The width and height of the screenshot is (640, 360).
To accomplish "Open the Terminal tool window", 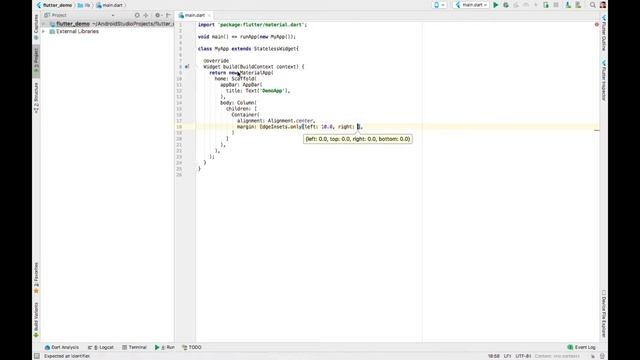I will [x=134, y=347].
